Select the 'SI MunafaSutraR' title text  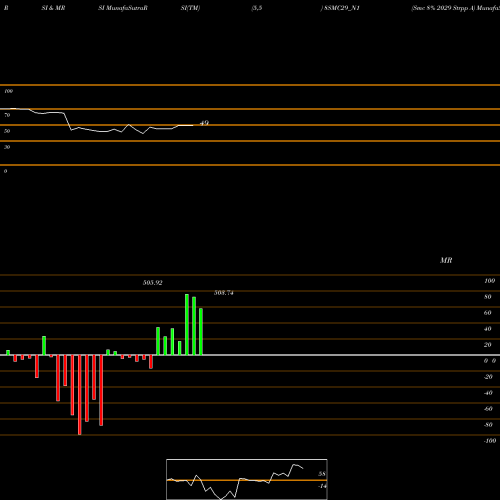[x=123, y=8]
